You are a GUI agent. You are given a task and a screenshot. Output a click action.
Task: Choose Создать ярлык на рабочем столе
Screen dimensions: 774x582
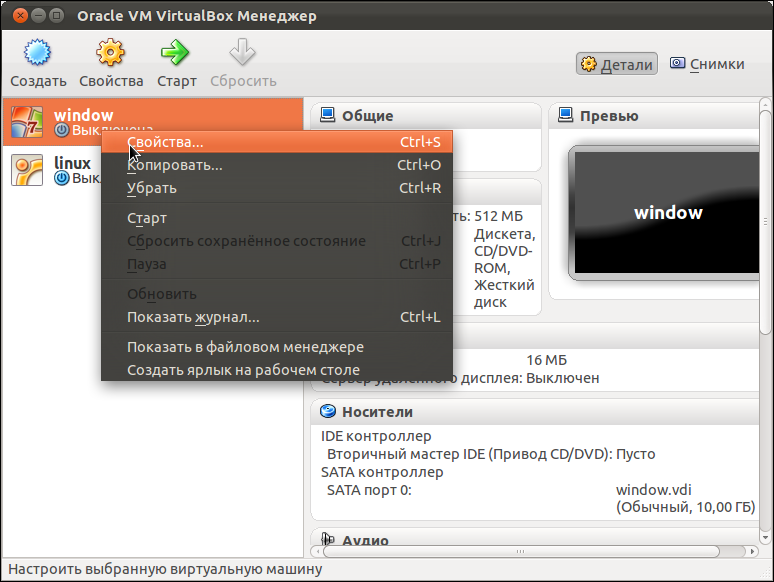tap(277, 370)
